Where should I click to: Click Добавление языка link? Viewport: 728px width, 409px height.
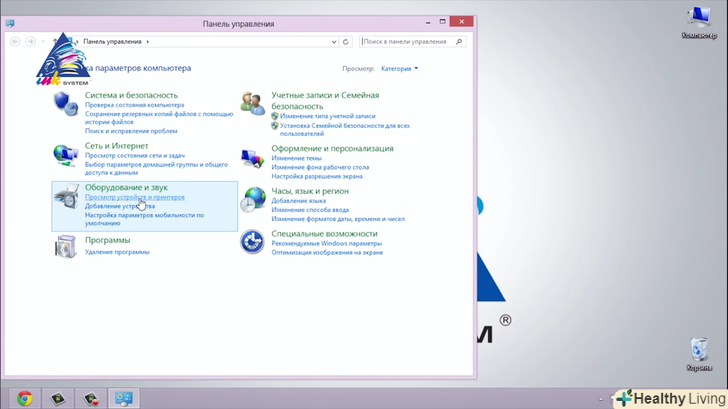[299, 201]
